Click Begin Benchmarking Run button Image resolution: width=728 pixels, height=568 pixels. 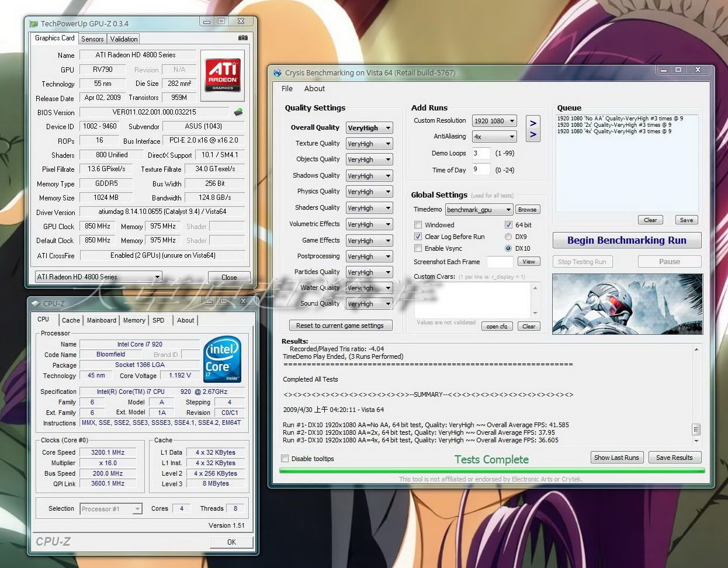click(626, 240)
